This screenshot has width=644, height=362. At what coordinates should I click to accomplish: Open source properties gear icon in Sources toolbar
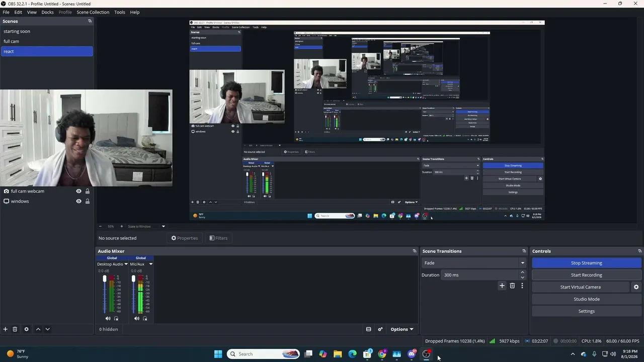[x=27, y=329]
